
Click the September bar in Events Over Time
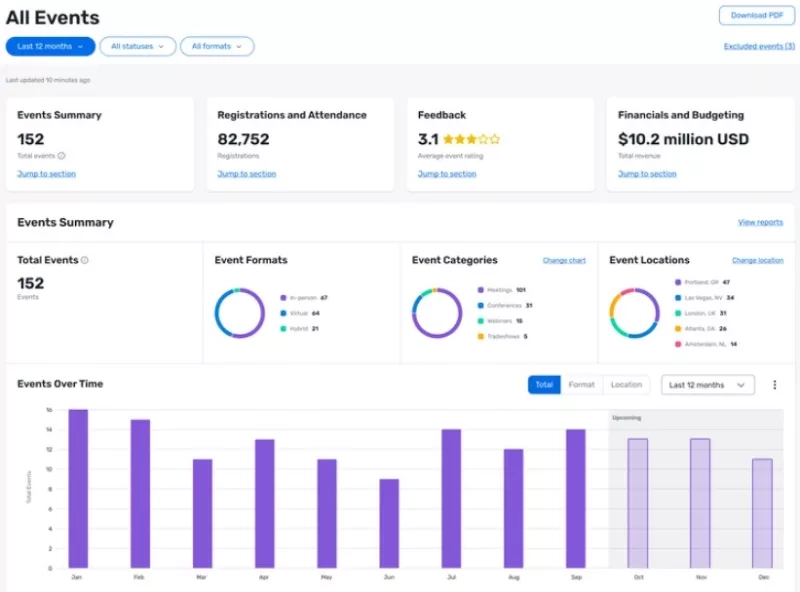(x=577, y=500)
